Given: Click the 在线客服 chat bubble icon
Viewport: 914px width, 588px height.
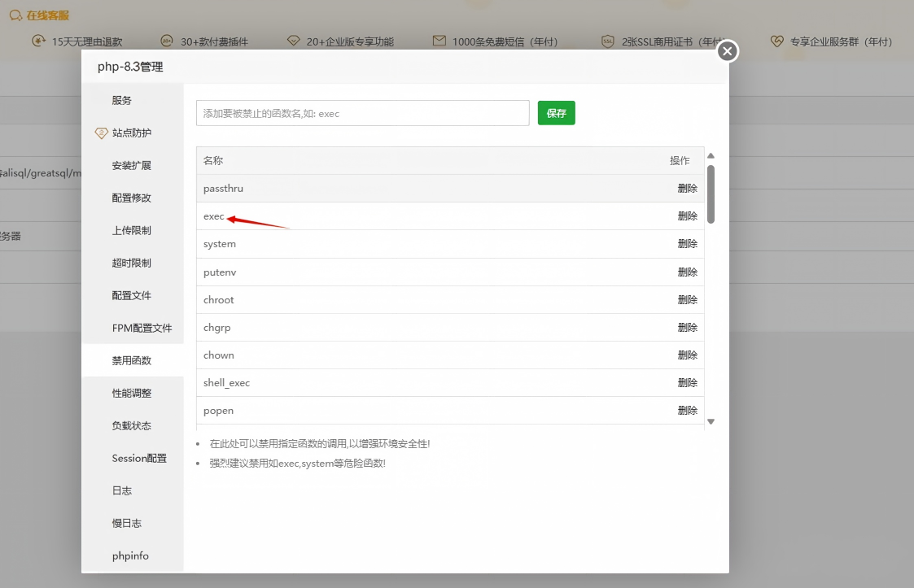Looking at the screenshot, I should coord(15,15).
